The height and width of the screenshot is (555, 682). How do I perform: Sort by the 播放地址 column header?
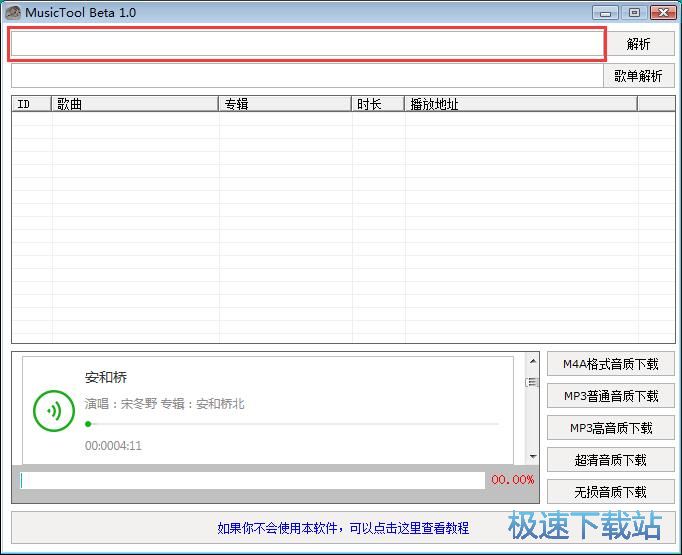click(521, 104)
